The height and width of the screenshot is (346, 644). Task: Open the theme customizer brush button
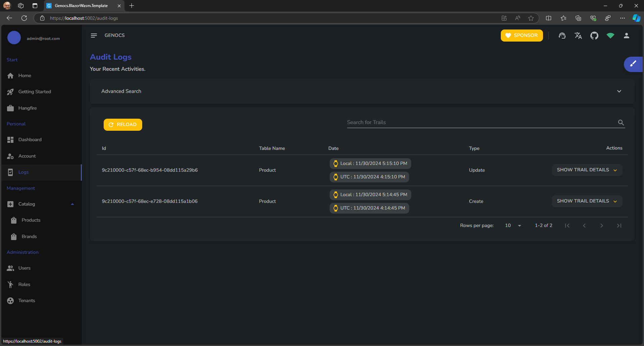click(x=633, y=64)
